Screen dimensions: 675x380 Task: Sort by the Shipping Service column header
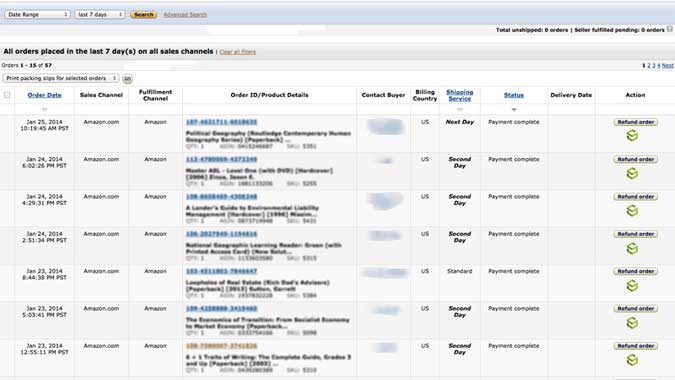(x=460, y=95)
